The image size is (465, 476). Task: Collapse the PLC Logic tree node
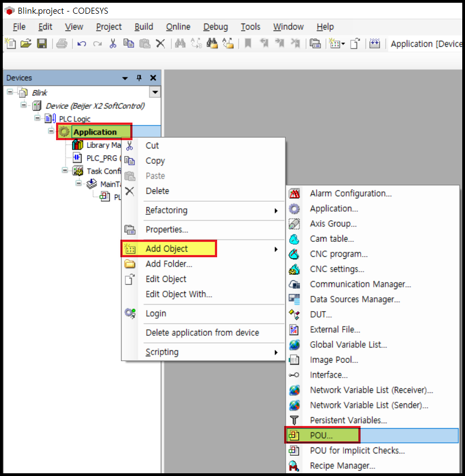pos(37,118)
